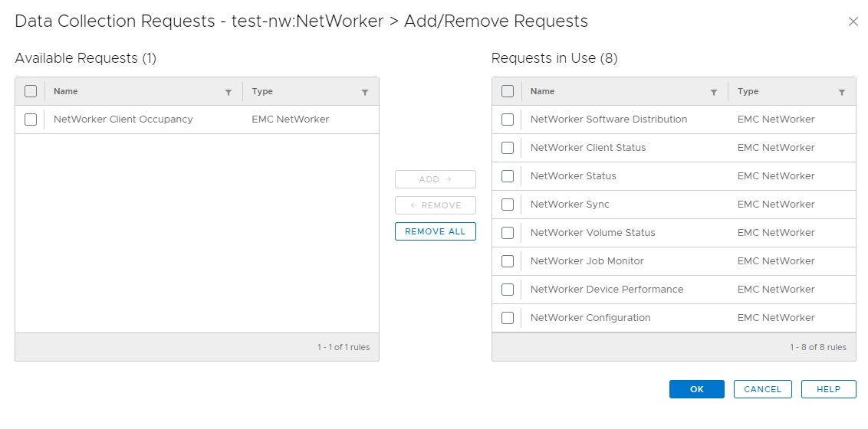
Task: Click NetWorker Configuration row name
Action: click(590, 318)
